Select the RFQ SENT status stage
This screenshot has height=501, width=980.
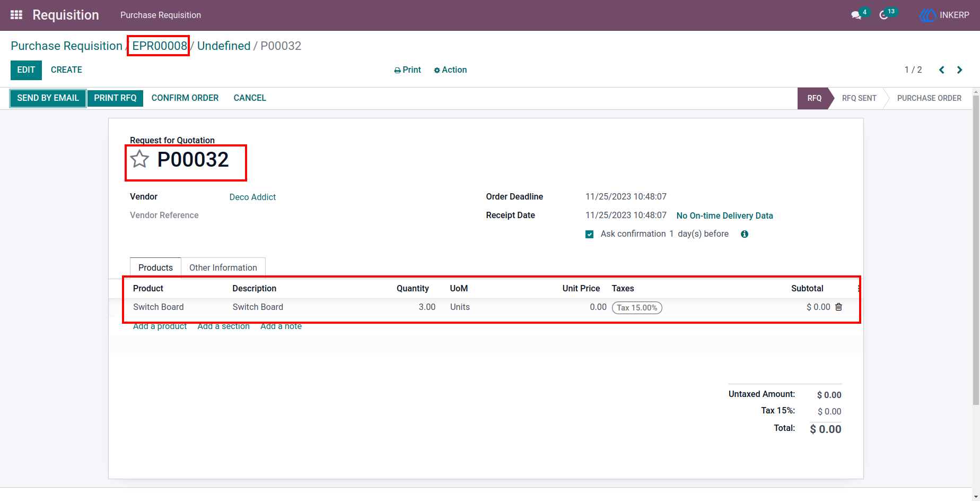tap(859, 98)
